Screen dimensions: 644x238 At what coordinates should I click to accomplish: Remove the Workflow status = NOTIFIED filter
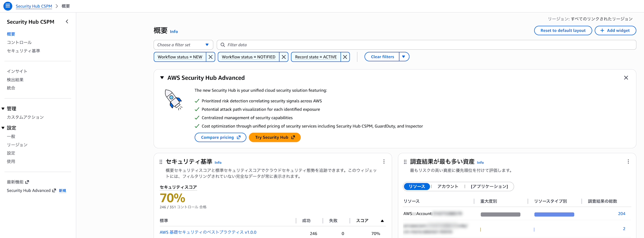284,57
